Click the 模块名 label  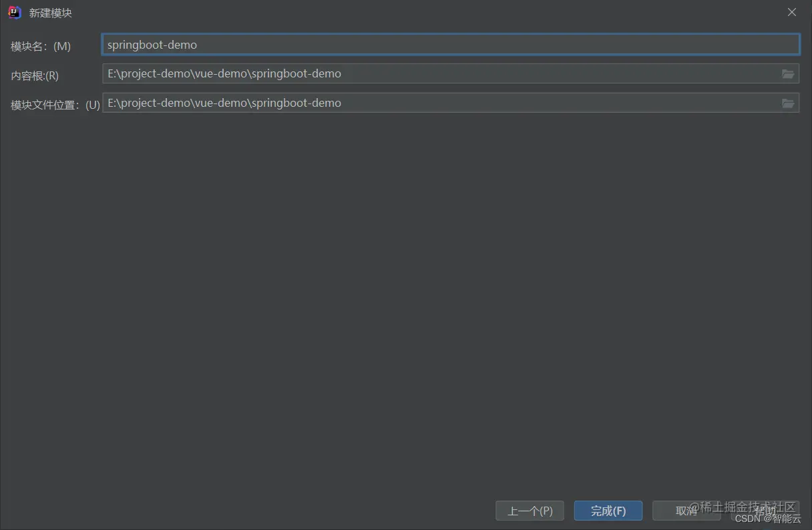pyautogui.click(x=41, y=46)
